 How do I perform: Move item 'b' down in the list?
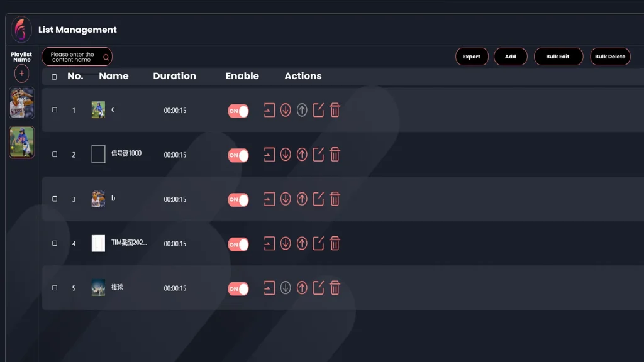coord(286,199)
